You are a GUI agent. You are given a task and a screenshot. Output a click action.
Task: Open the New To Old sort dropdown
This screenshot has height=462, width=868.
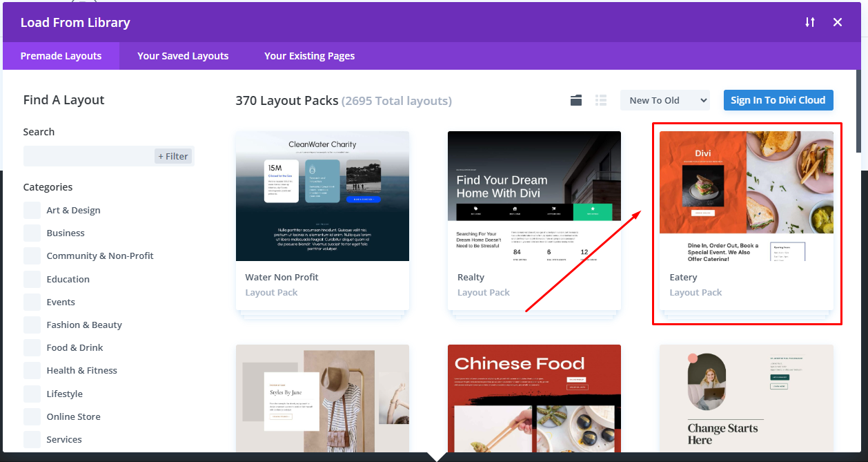tap(665, 100)
